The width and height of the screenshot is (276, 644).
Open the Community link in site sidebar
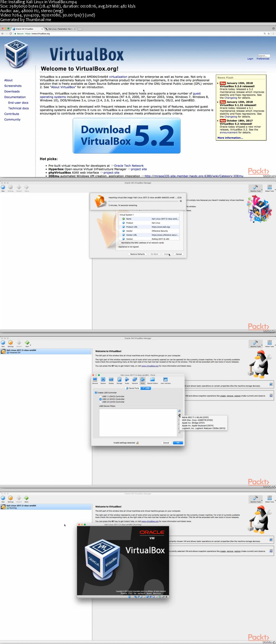12,120
